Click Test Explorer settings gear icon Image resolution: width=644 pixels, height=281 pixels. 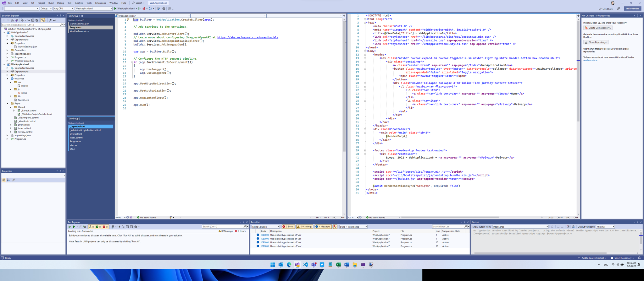[136, 227]
